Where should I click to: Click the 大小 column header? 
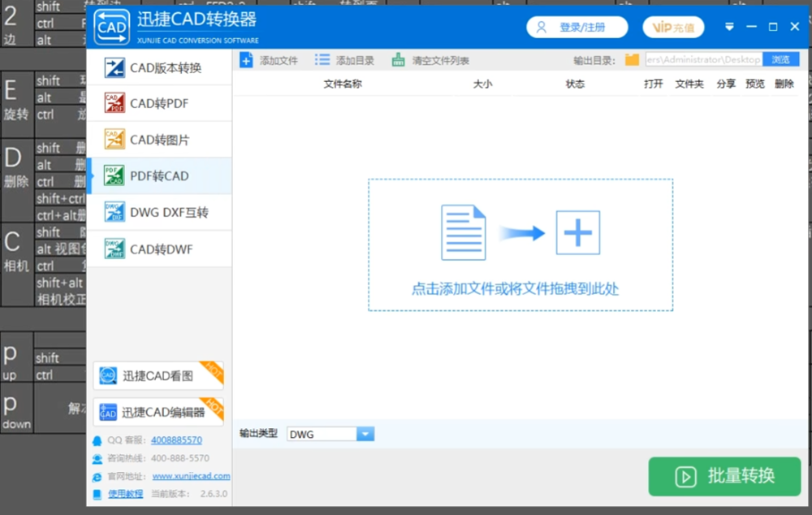pyautogui.click(x=482, y=84)
